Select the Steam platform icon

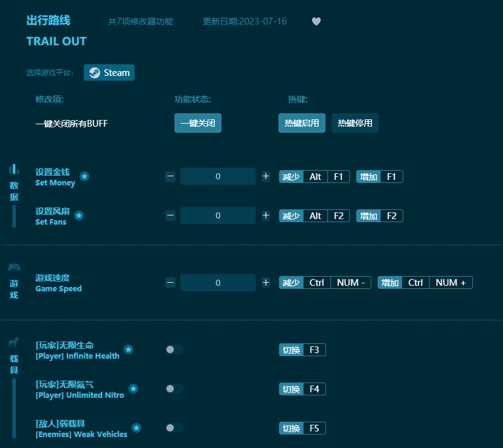click(x=94, y=72)
